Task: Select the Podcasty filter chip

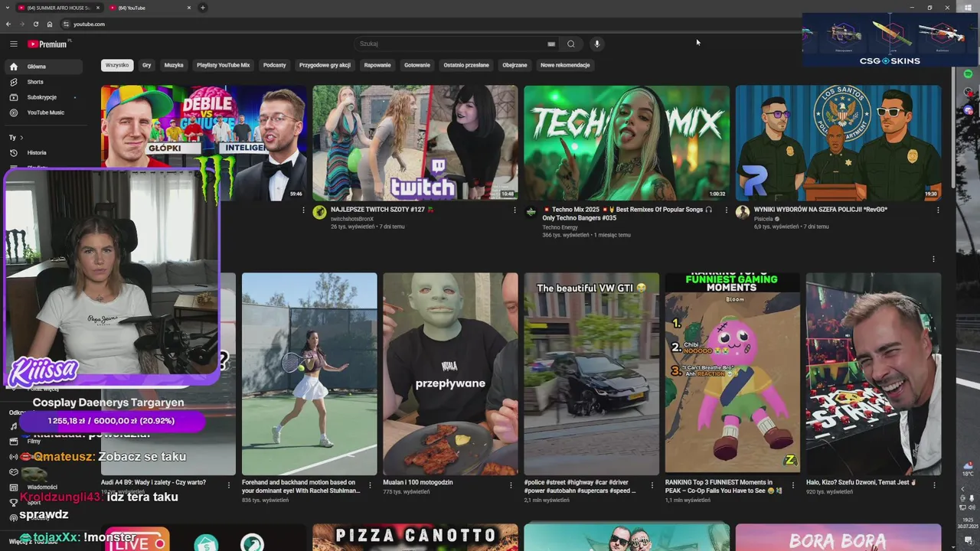Action: pyautogui.click(x=274, y=65)
